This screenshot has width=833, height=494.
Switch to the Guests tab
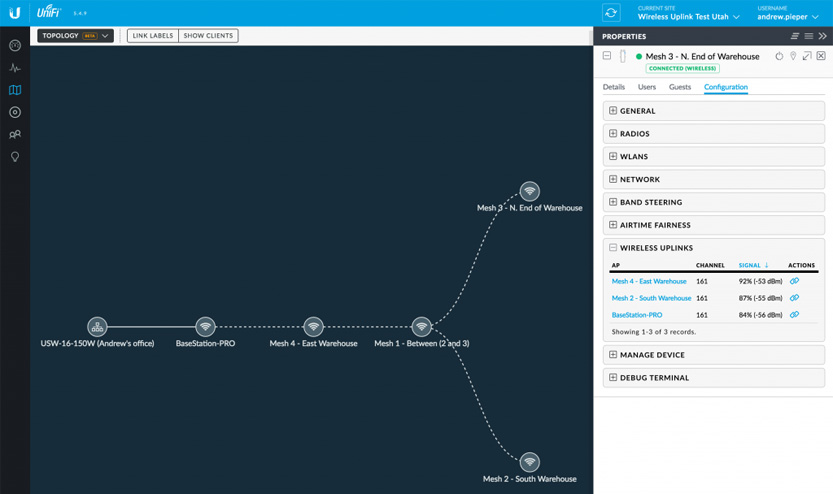pos(679,87)
